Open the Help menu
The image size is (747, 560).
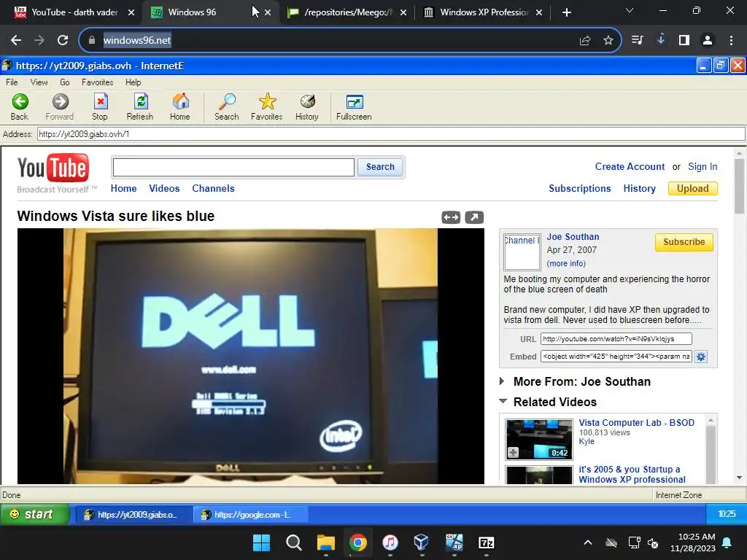point(133,82)
